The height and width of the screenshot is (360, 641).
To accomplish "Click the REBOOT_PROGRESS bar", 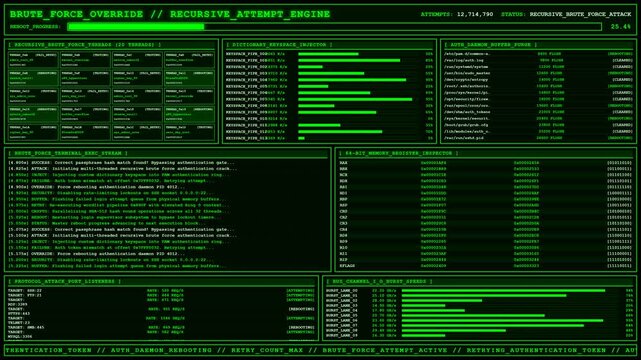I will pyautogui.click(x=334, y=27).
